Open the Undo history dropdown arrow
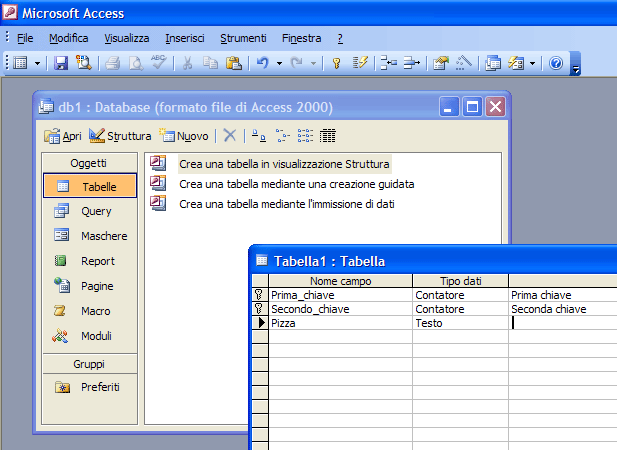 pos(279,63)
